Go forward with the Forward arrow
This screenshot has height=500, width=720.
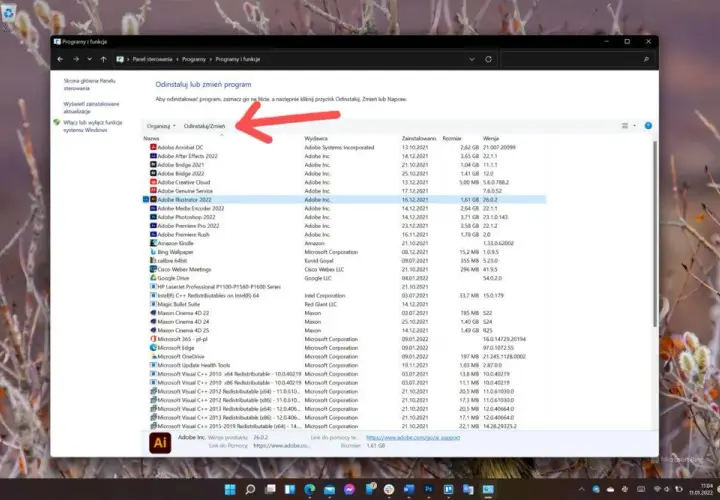(x=76, y=59)
